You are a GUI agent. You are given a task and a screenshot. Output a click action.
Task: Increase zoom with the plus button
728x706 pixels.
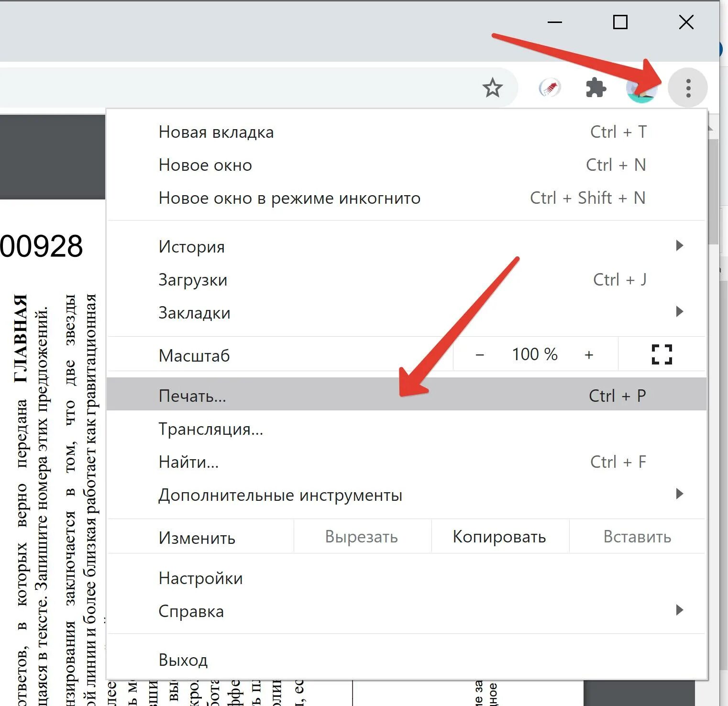coord(589,355)
